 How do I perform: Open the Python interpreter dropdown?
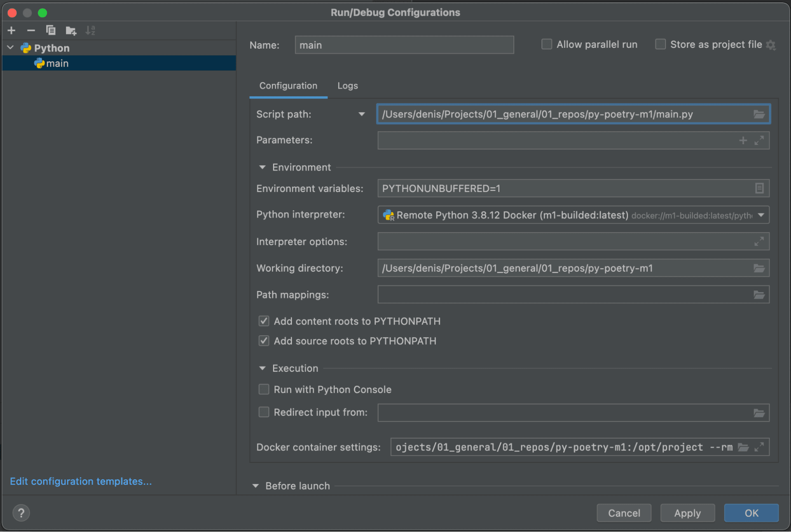coord(761,215)
